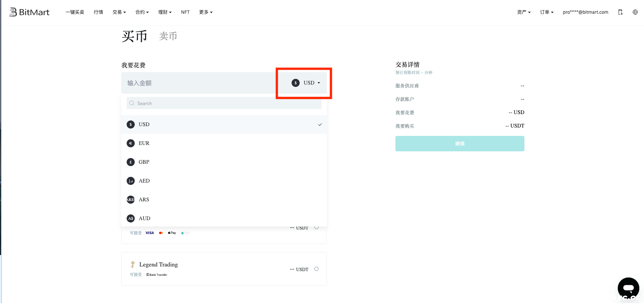The height and width of the screenshot is (303, 644).
Task: Click the BitMart logo icon
Action: pos(13,12)
